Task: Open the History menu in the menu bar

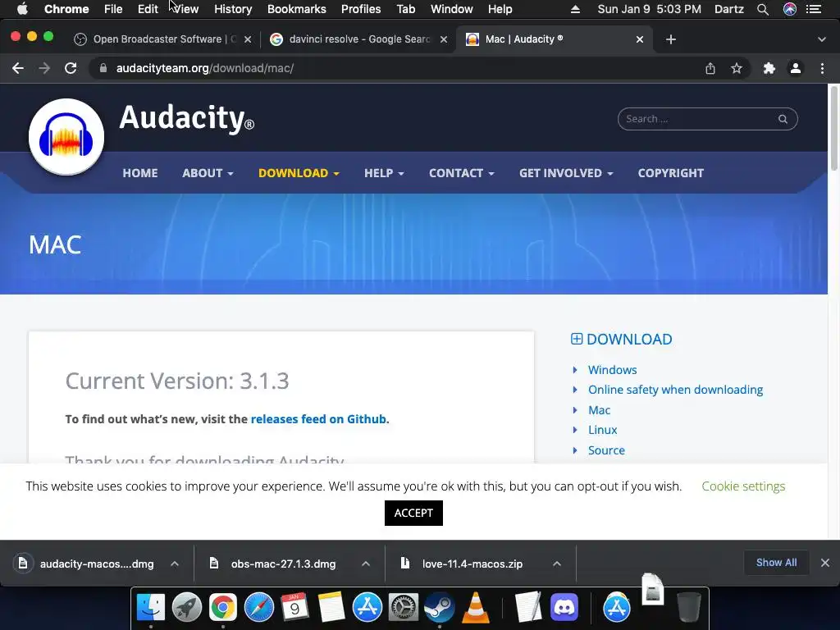Action: (233, 9)
